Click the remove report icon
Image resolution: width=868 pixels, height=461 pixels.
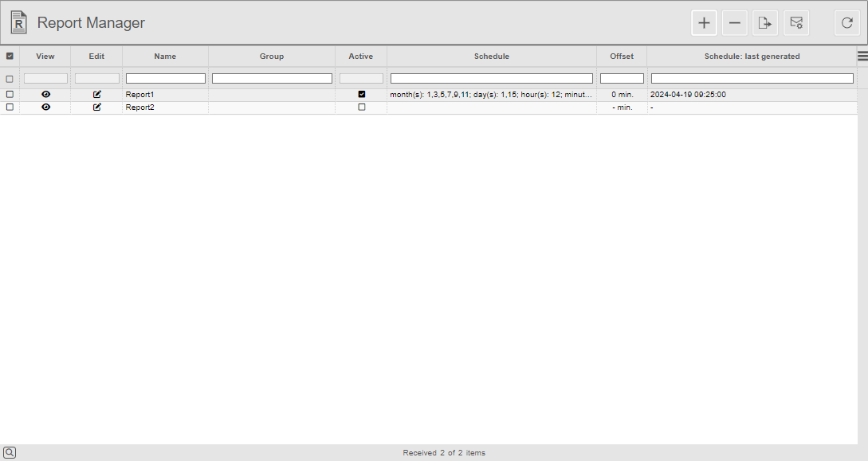[x=734, y=22]
